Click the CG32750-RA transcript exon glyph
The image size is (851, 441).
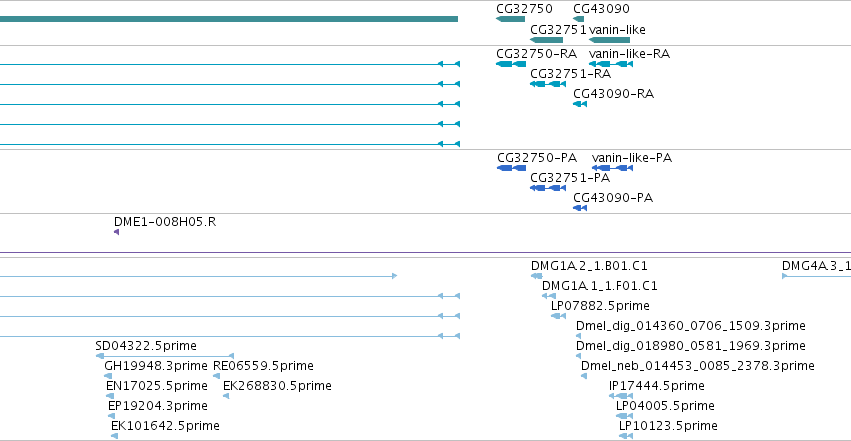pos(511,64)
